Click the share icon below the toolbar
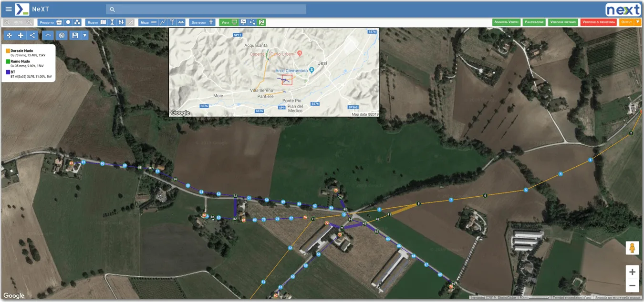This screenshot has height=302, width=644. tap(32, 35)
